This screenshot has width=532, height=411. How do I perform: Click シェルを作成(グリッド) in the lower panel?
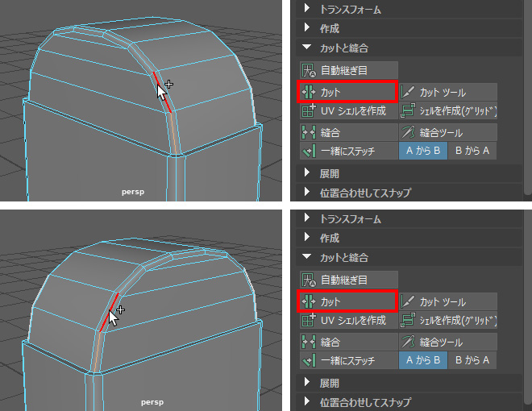[447, 321]
